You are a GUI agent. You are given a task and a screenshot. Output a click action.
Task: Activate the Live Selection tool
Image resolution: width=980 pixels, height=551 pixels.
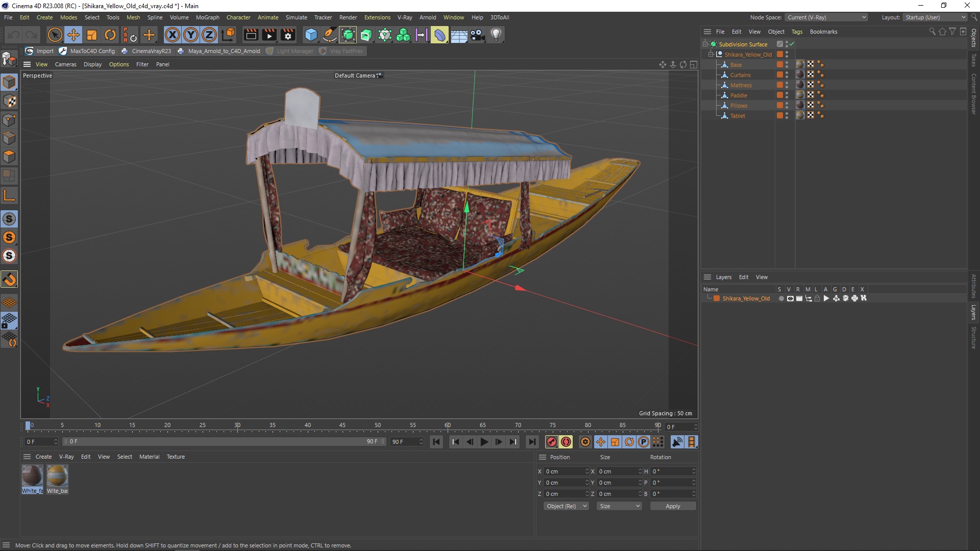tap(55, 35)
